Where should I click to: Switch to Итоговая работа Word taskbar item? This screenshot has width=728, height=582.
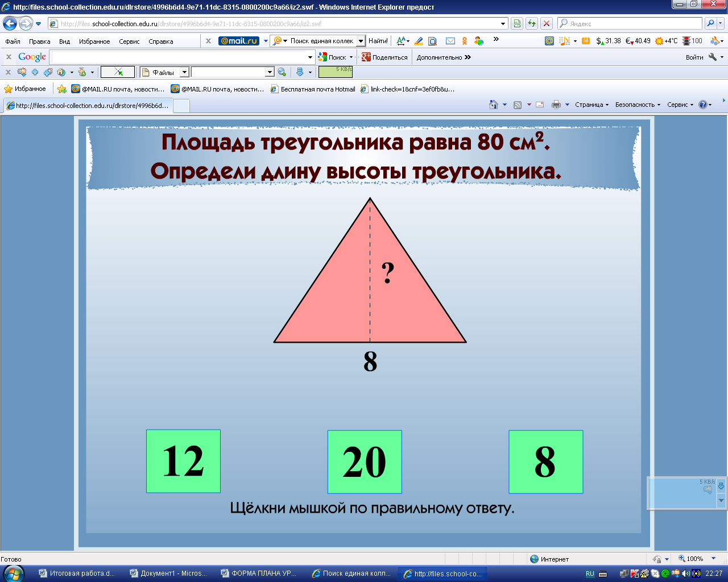click(77, 573)
